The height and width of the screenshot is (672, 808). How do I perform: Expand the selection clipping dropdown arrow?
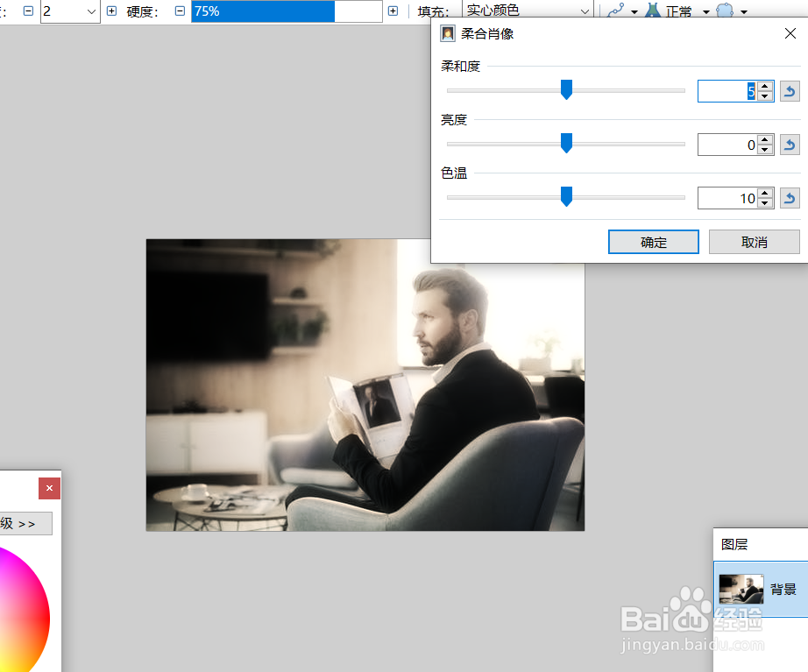point(744,12)
